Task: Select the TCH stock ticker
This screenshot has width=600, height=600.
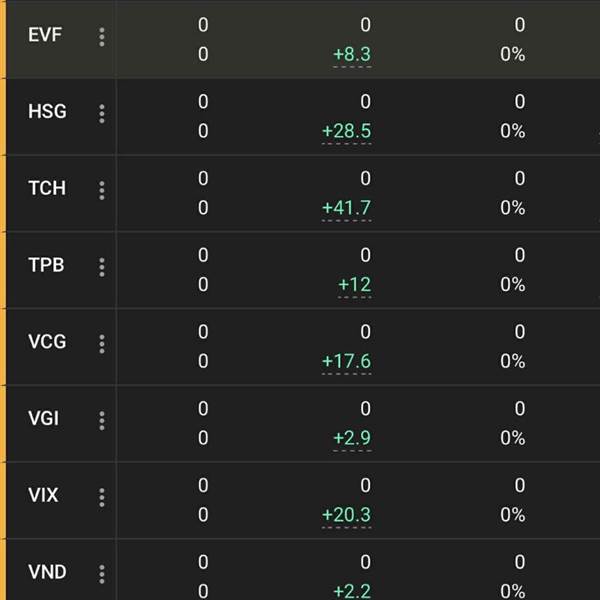Action: pyautogui.click(x=47, y=188)
